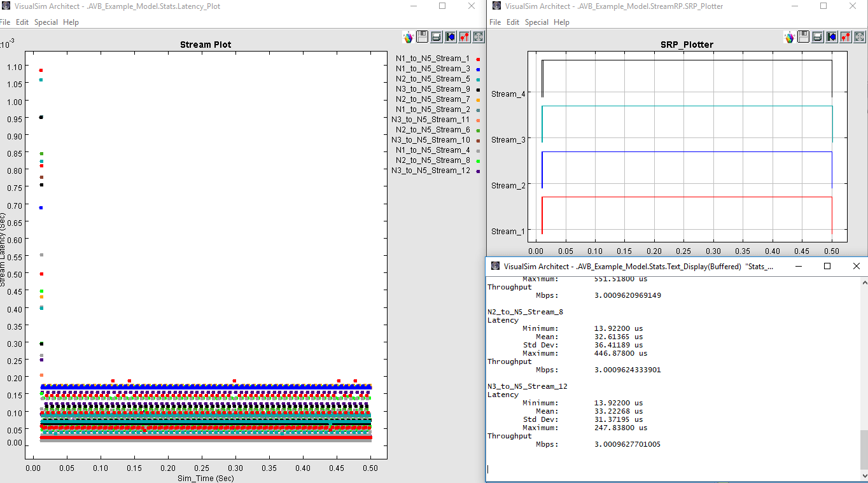Click the N2_to_N5_Stream_7 orange legend marker
The image size is (868, 483).
pos(477,99)
